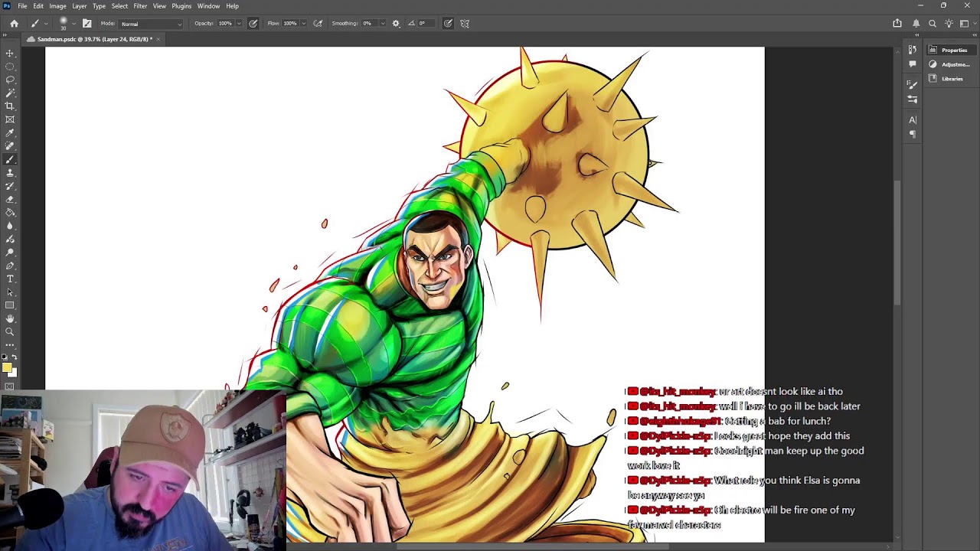
Task: Open the Character panel icon
Action: [x=913, y=119]
